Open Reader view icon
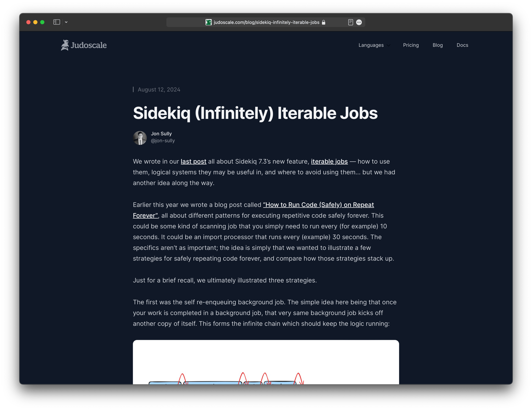 [351, 22]
